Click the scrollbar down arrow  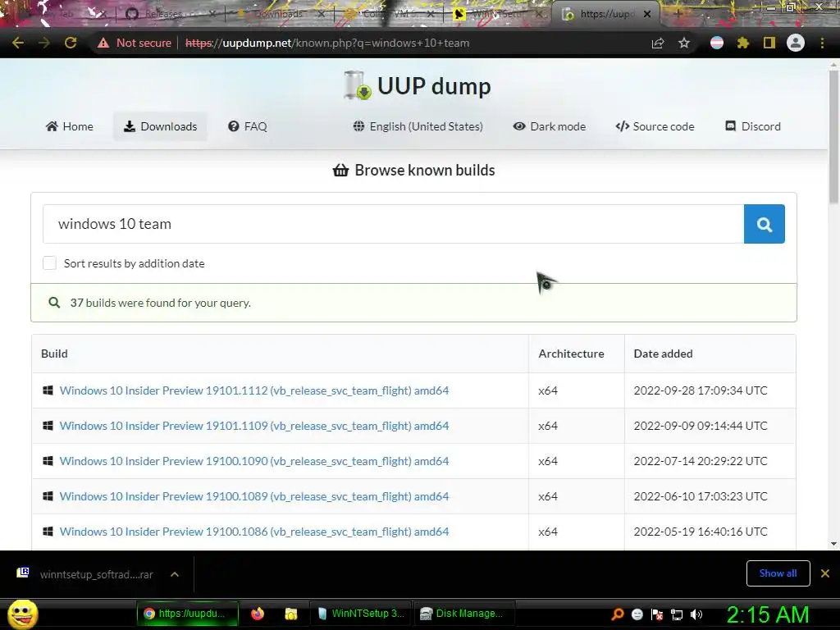pyautogui.click(x=833, y=543)
